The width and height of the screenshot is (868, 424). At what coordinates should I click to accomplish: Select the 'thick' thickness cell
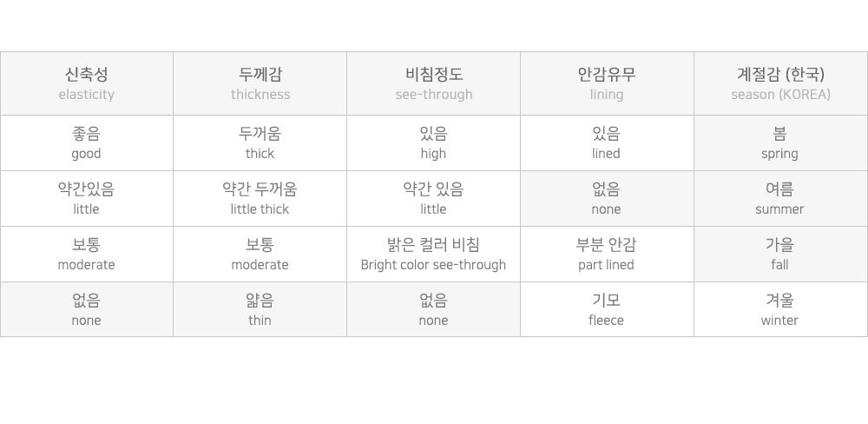(x=260, y=143)
